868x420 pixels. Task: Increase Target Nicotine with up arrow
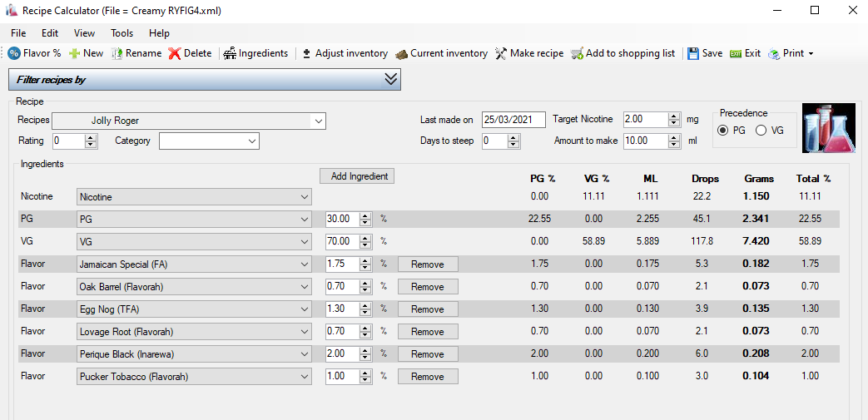click(673, 116)
